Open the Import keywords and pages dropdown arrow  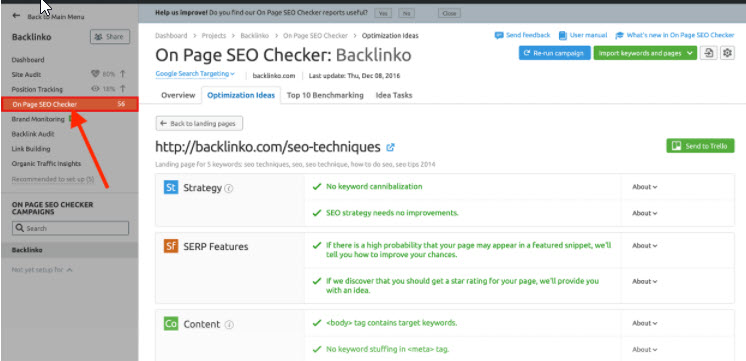(691, 53)
